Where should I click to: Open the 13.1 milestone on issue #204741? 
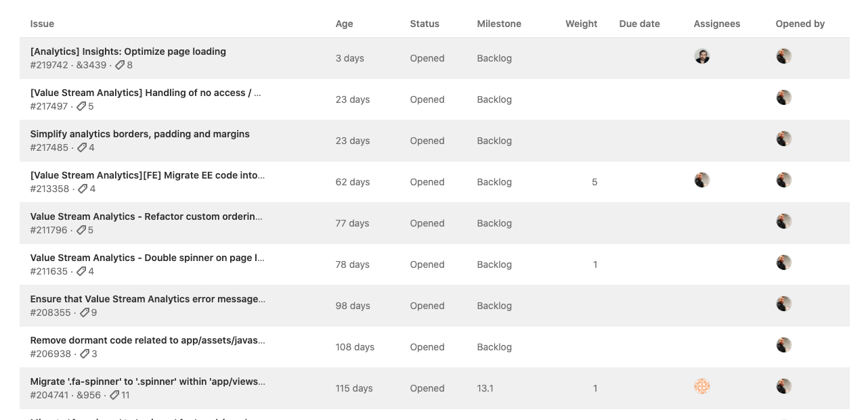click(x=485, y=388)
